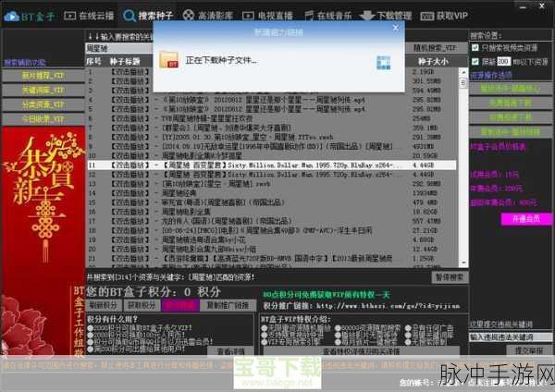
Task: Click the loading animation icon in the dialog
Action: tap(383, 63)
